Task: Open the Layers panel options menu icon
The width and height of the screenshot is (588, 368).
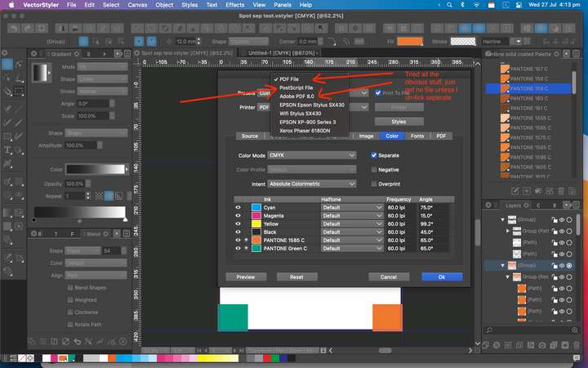Action: [x=576, y=205]
